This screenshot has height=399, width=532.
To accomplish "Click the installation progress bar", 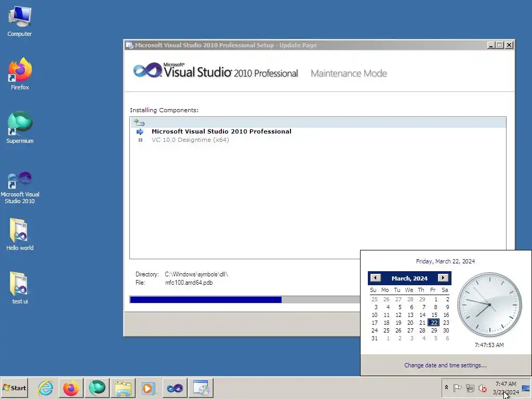I will [x=245, y=300].
